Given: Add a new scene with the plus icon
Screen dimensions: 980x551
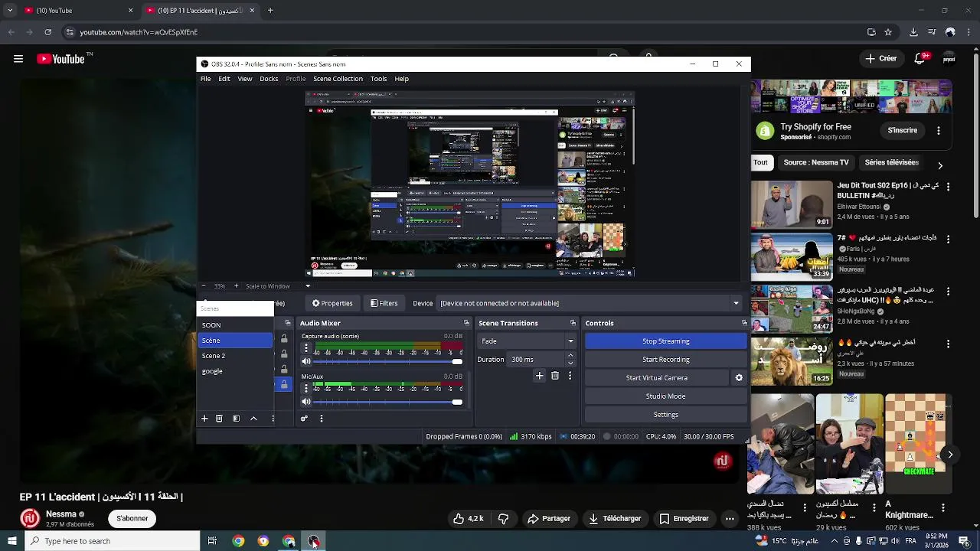Looking at the screenshot, I should [204, 419].
